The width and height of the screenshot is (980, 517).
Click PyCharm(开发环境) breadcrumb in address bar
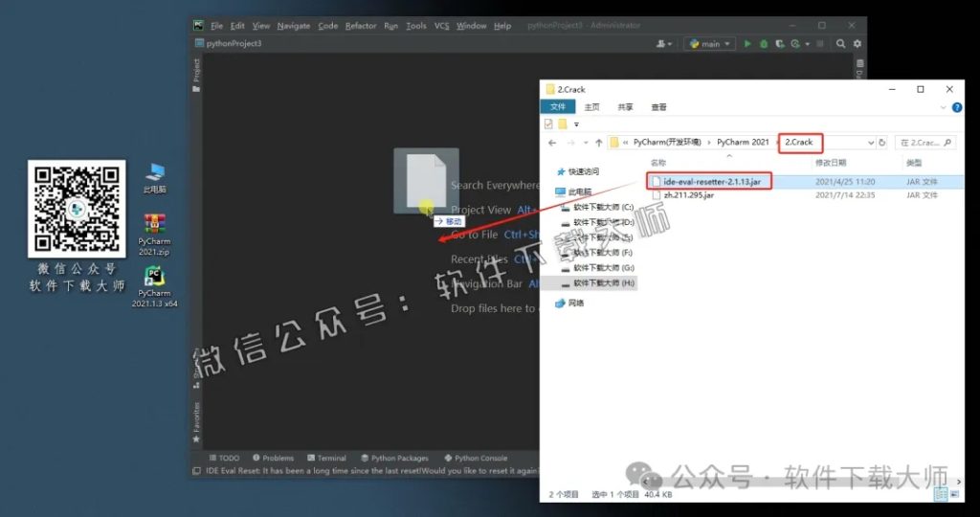click(x=667, y=143)
